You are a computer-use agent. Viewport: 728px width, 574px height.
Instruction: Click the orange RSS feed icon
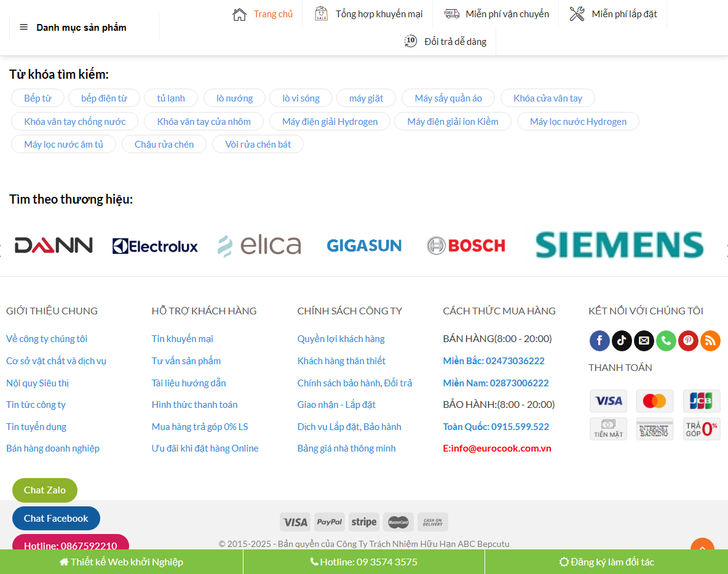click(x=710, y=340)
